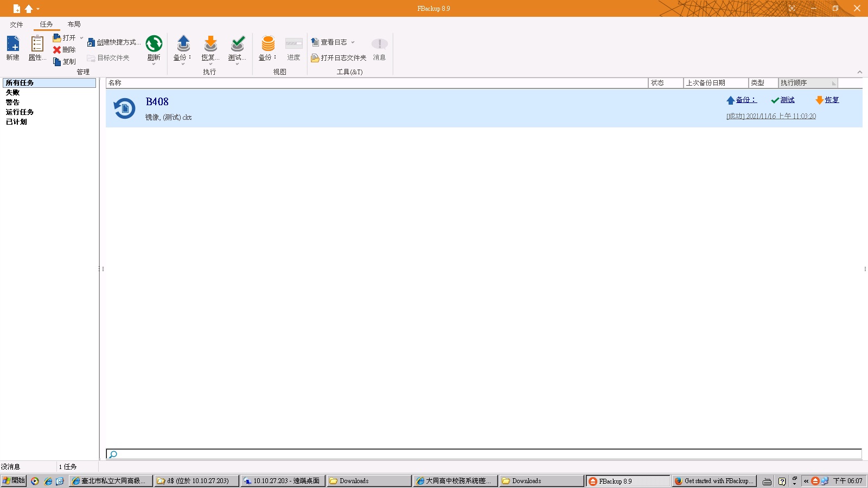Sort by the 类型 column header
868x488 pixels.
(x=763, y=83)
